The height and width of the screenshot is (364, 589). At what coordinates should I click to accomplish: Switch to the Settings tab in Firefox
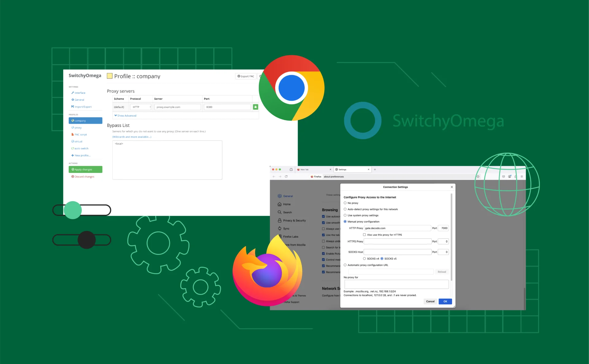click(352, 169)
